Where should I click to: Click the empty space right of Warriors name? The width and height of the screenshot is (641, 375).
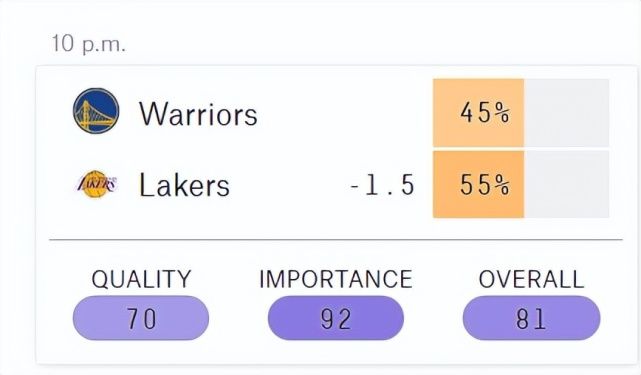point(345,113)
